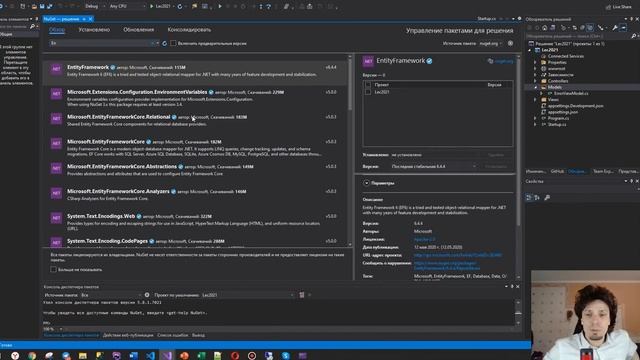
Task: Open the Debug configuration dropdown
Action: 94,7
